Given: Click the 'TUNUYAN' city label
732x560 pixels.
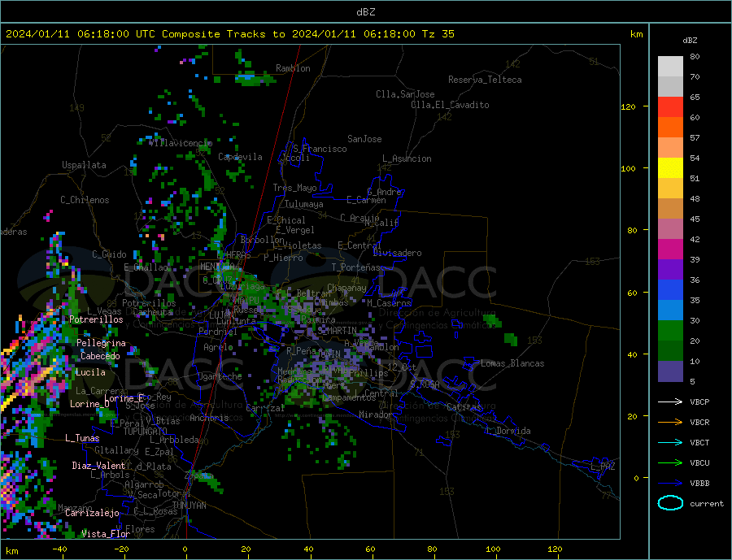Looking at the screenshot, I should coord(189,506).
